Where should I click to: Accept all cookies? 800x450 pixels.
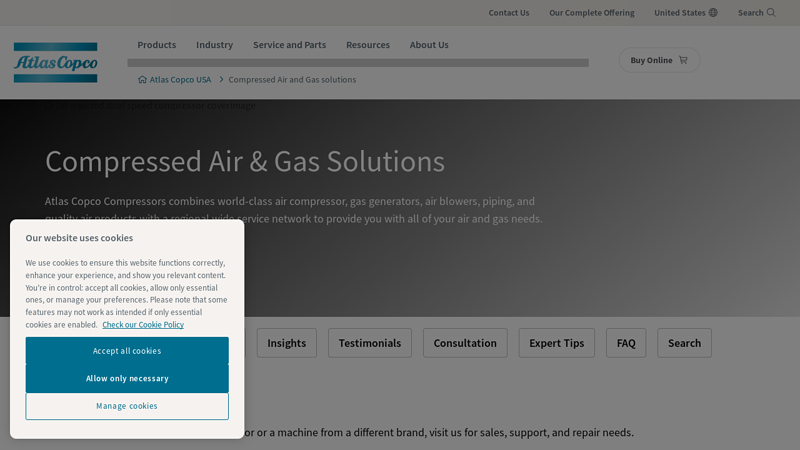(127, 351)
